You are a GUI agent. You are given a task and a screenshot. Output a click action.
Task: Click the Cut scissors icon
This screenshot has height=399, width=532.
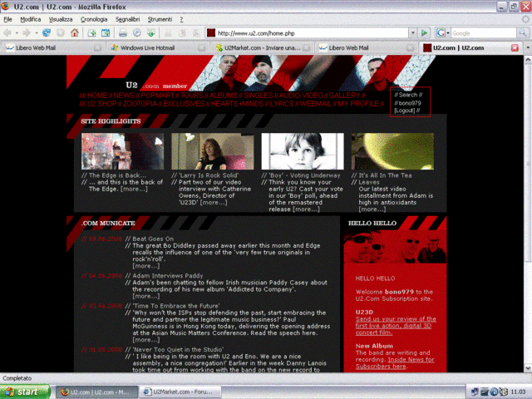[168, 33]
